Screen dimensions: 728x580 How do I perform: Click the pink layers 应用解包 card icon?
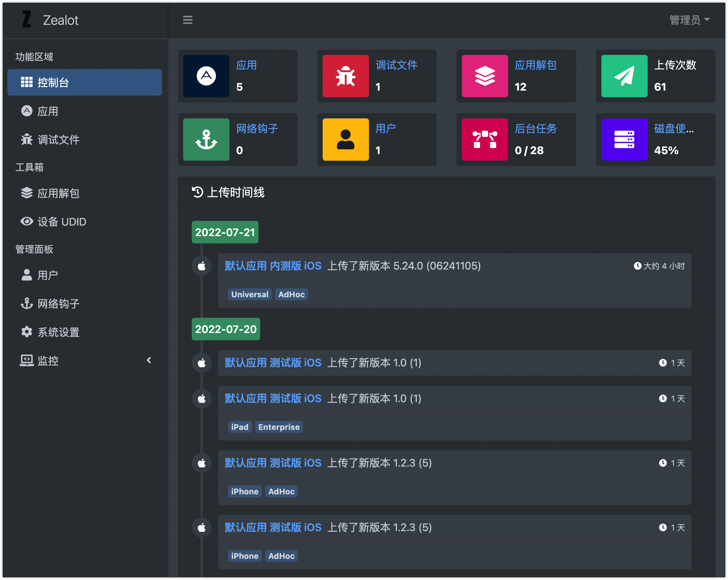[x=485, y=76]
